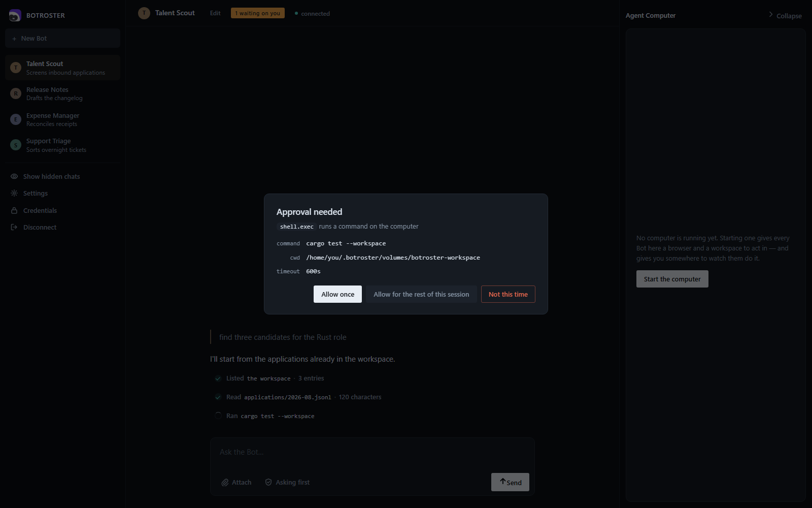Screen dimensions: 812x508
Task: Click the shield icon by Asking first
Action: coord(268,482)
